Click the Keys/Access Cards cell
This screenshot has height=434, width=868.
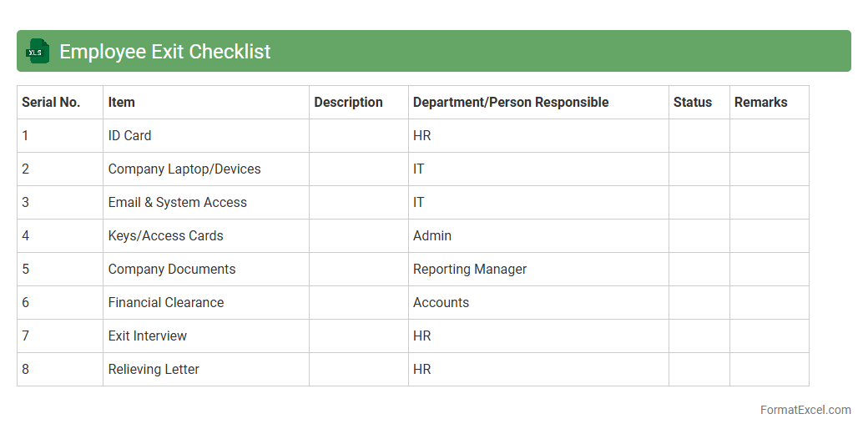click(165, 236)
